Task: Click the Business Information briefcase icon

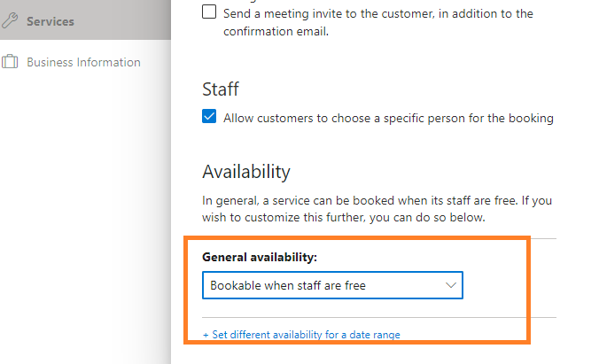Action: point(10,62)
